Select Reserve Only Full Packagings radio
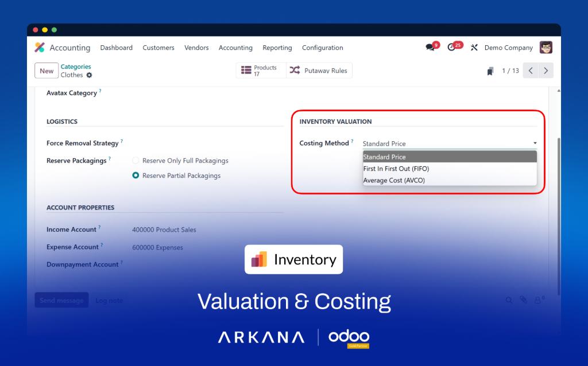Screen dimensions: 588x366 coord(136,161)
